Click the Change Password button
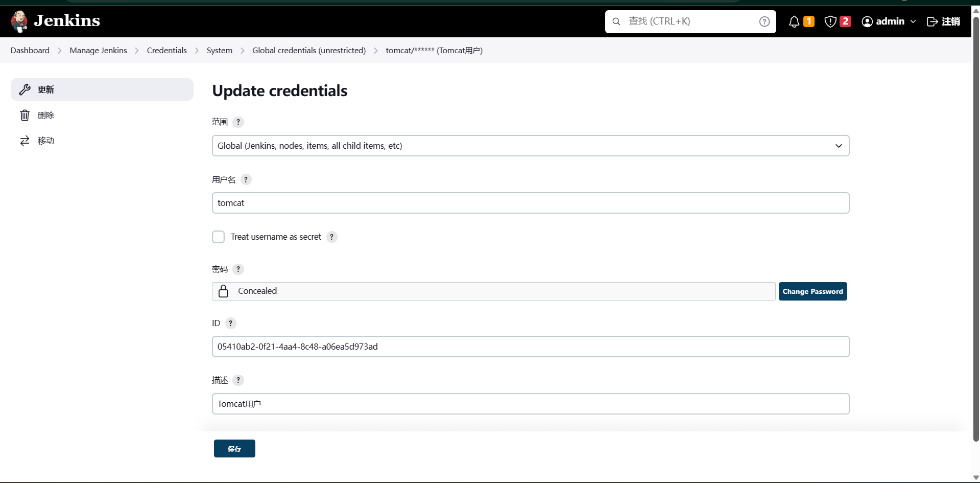Viewport: 980px width, 483px height. [x=812, y=291]
